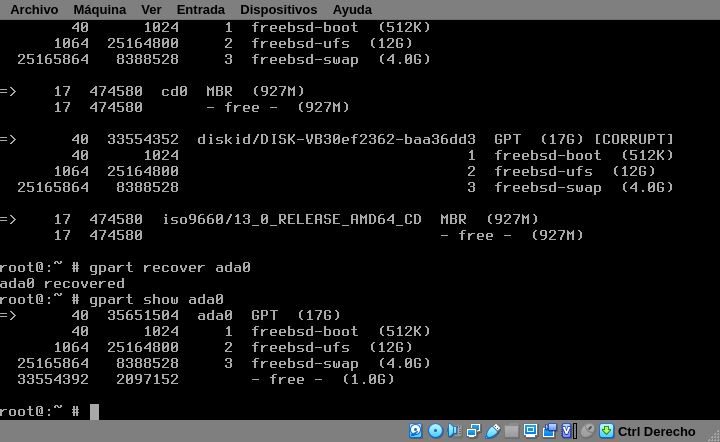720x442 pixels.
Task: Open the display monitor status icon
Action: click(x=530, y=431)
